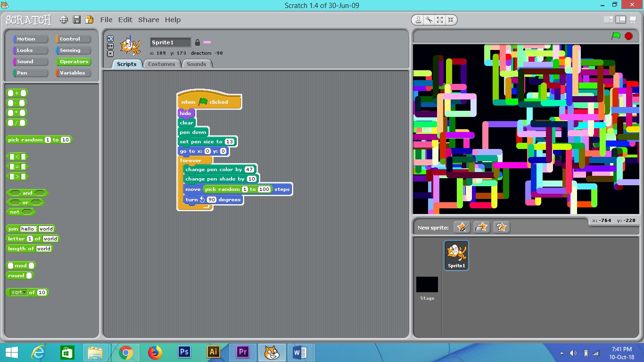Select the Motion block category
The height and width of the screenshot is (362, 644).
[31, 39]
